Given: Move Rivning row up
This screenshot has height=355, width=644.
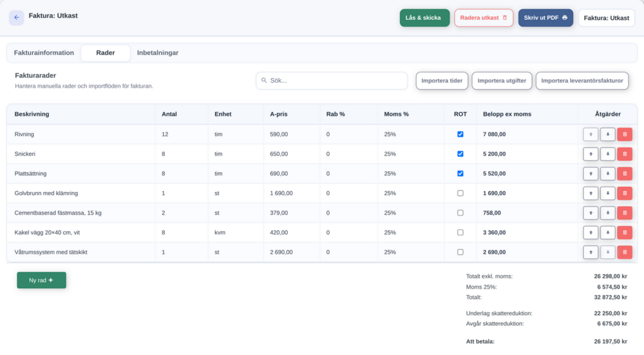Looking at the screenshot, I should (x=591, y=135).
